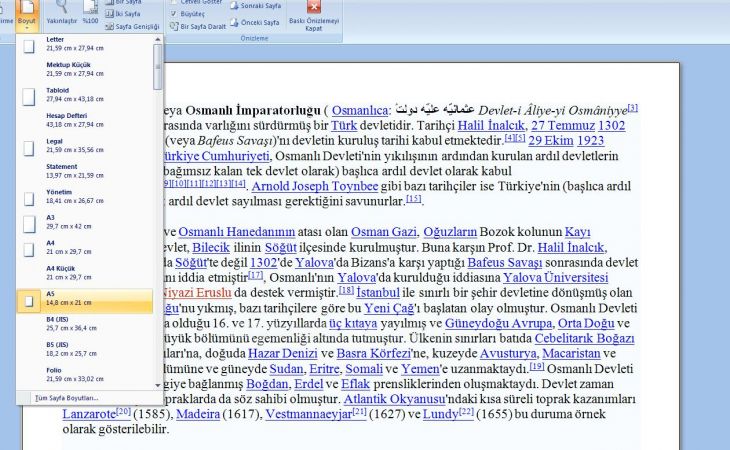Open the Türk link
Screen dimensions: 730x450
point(344,126)
